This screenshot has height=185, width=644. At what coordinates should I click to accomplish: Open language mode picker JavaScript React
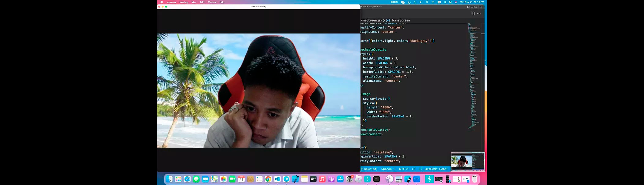pos(435,169)
